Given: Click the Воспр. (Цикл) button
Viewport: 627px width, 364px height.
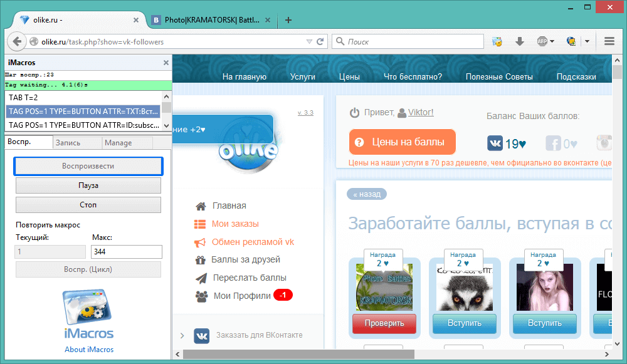Looking at the screenshot, I should pos(88,269).
